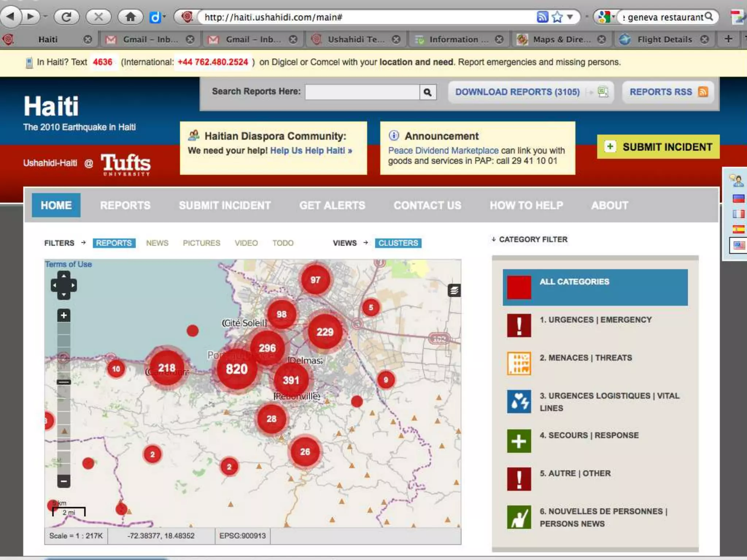
Task: Click the search magnifier button for reports
Action: point(428,92)
